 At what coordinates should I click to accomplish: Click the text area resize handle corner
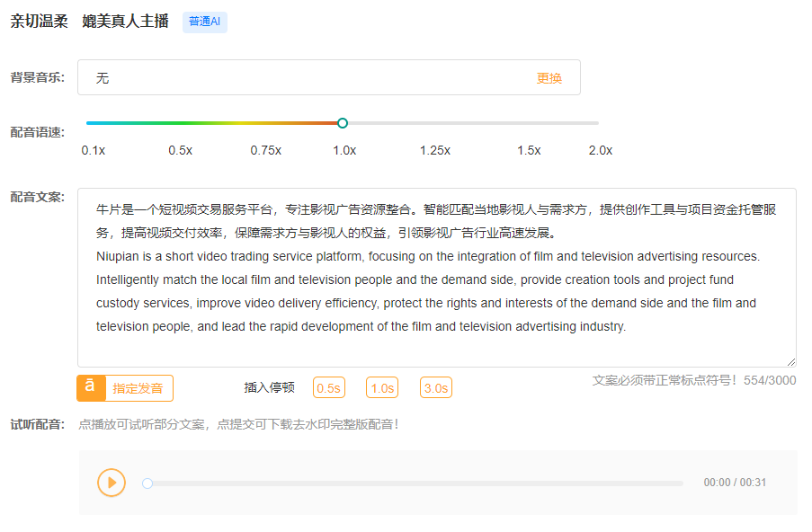pos(791,361)
